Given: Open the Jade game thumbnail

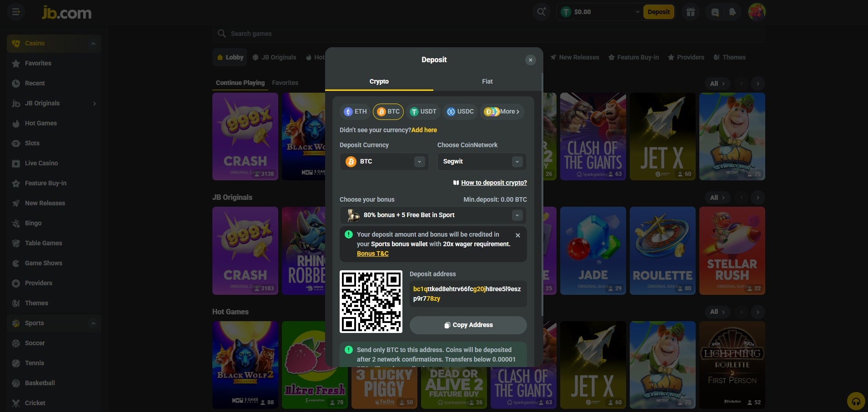Looking at the screenshot, I should coord(593,251).
